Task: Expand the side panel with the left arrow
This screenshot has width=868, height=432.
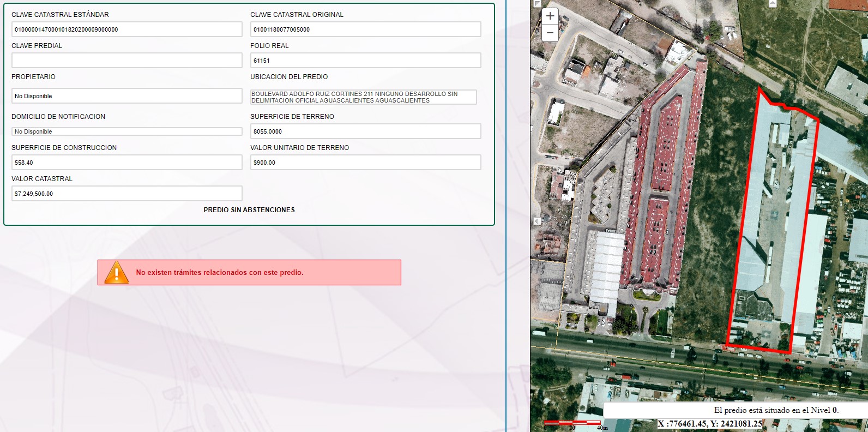Action: (x=537, y=221)
